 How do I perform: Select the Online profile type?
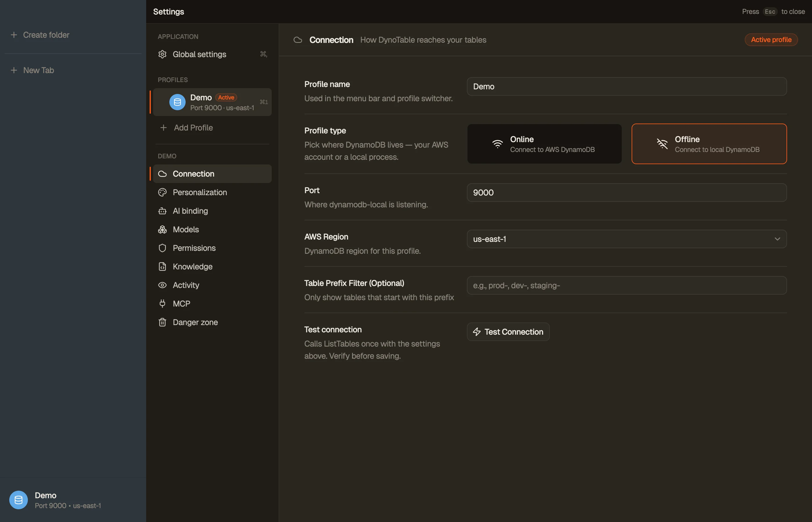pos(544,144)
